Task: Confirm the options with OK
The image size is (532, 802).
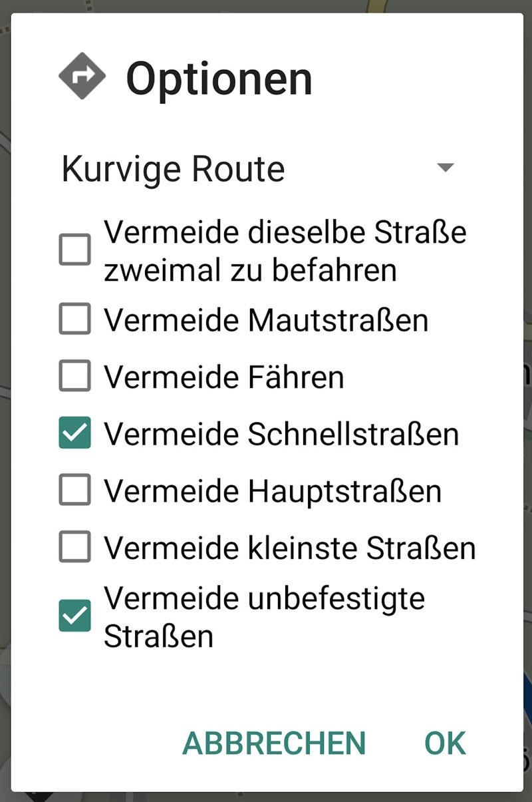Action: tap(445, 743)
